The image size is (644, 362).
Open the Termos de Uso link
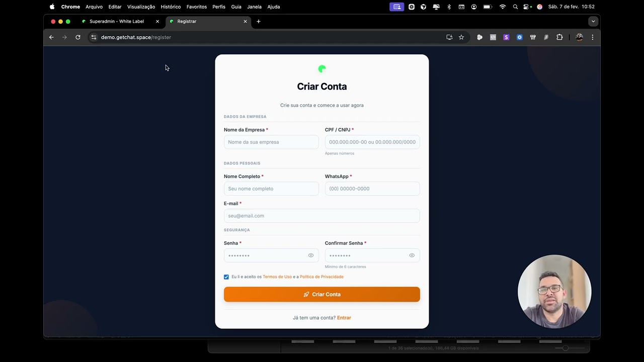277,277
